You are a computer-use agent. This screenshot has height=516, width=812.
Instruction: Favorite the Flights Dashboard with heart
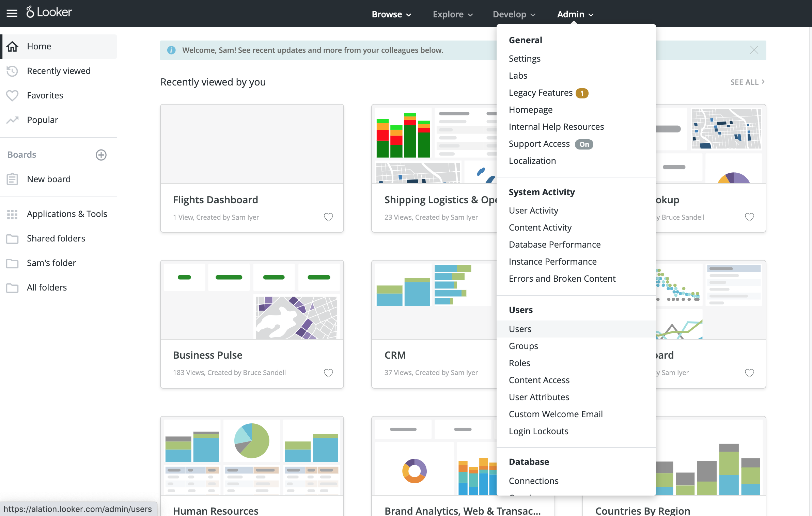[328, 217]
